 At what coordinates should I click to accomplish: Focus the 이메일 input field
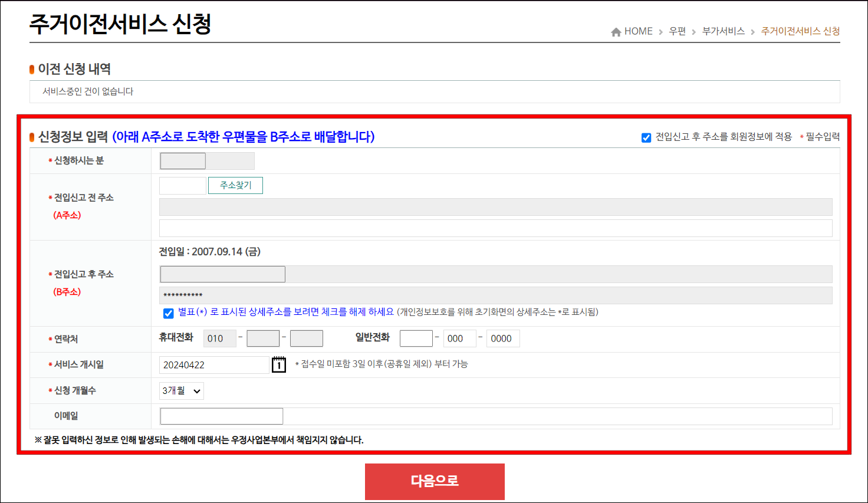point(496,416)
